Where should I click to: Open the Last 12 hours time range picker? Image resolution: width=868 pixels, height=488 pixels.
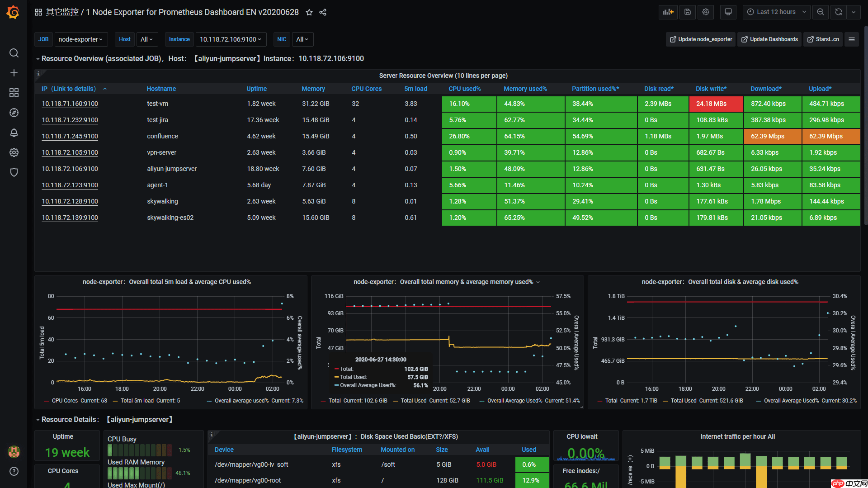click(x=776, y=12)
